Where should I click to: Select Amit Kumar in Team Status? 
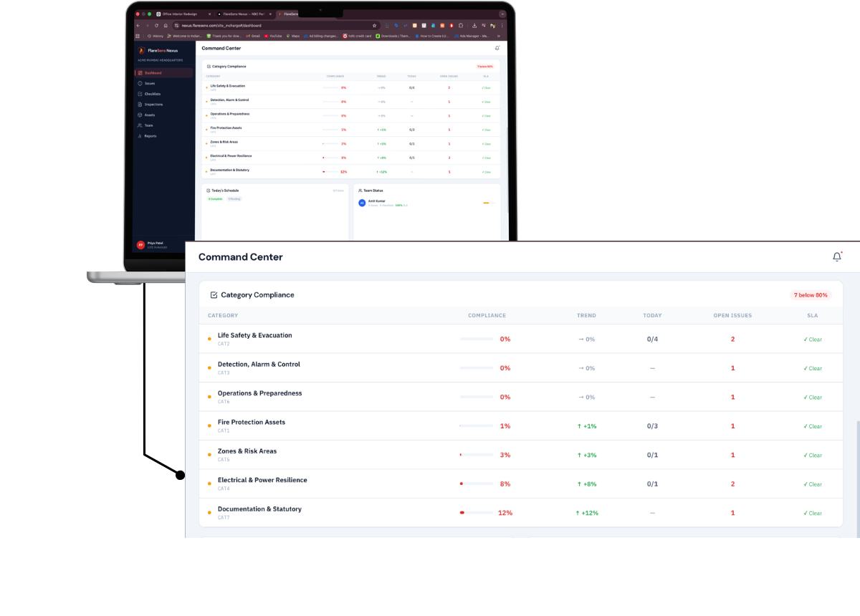[x=377, y=201]
